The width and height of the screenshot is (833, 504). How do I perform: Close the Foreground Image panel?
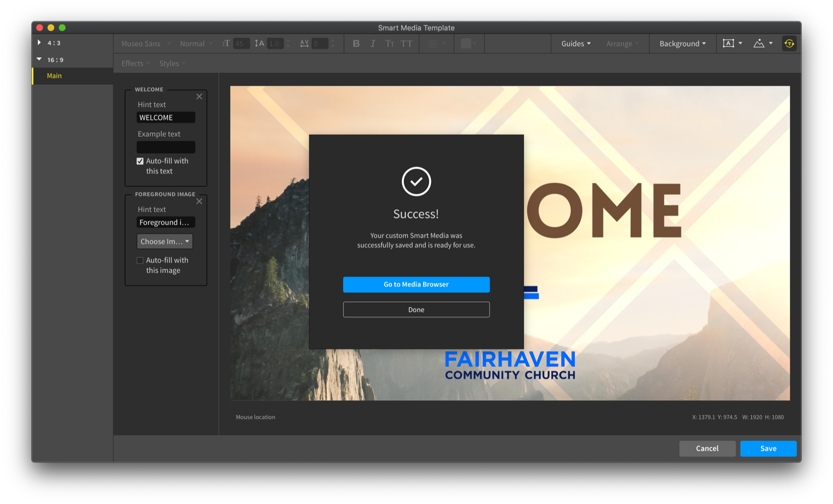(x=199, y=201)
